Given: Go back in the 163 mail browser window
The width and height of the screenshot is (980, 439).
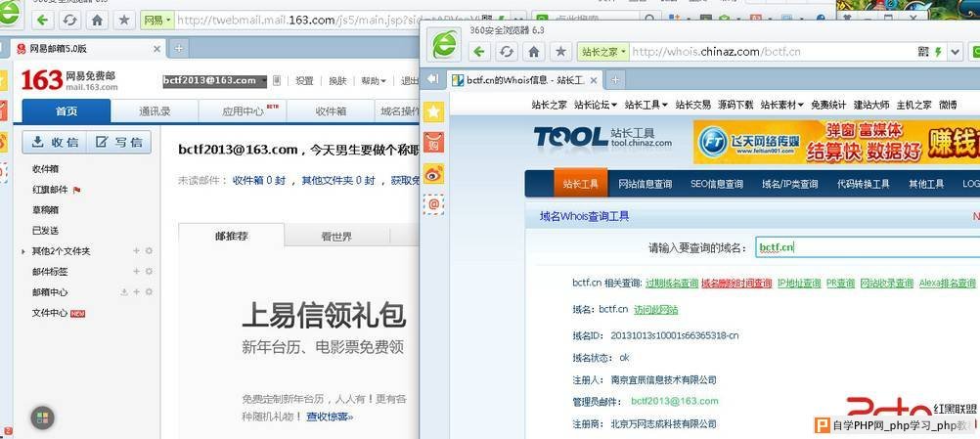Looking at the screenshot, I should [42, 20].
